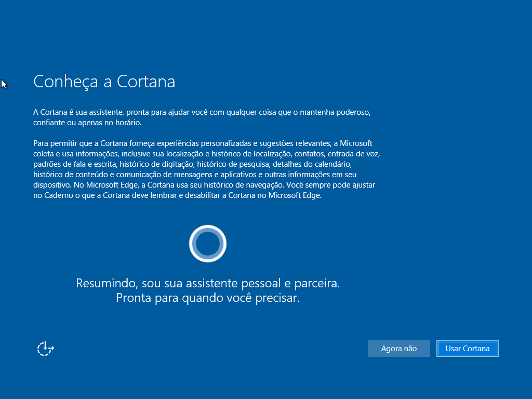Click the text "Resumindo, sou sua assistente pessoal e parceira."
Viewport: 532px width, 399px height.
tap(208, 283)
